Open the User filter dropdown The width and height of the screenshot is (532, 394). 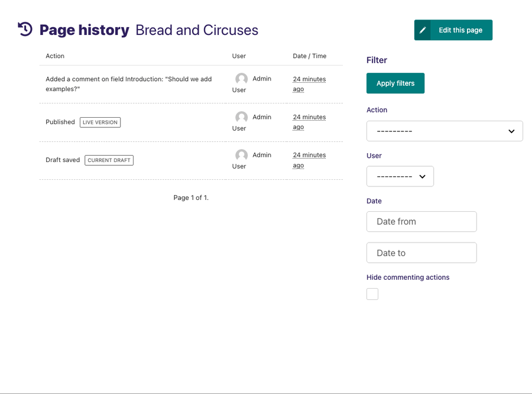coord(400,176)
